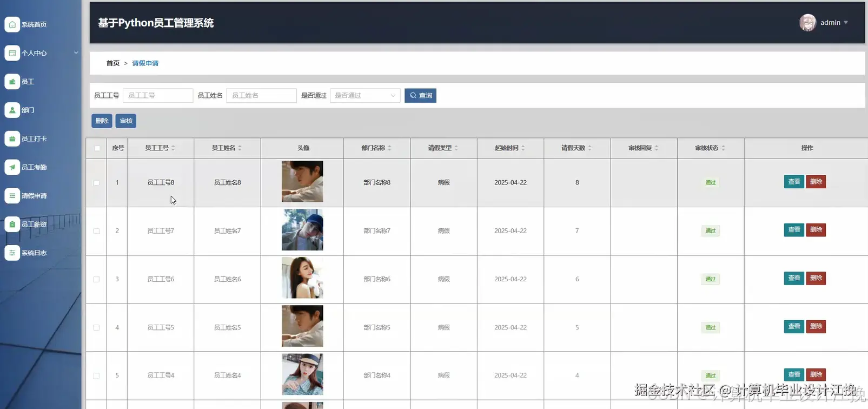
Task: Click 删除 for 员工工号8 row
Action: (x=816, y=182)
